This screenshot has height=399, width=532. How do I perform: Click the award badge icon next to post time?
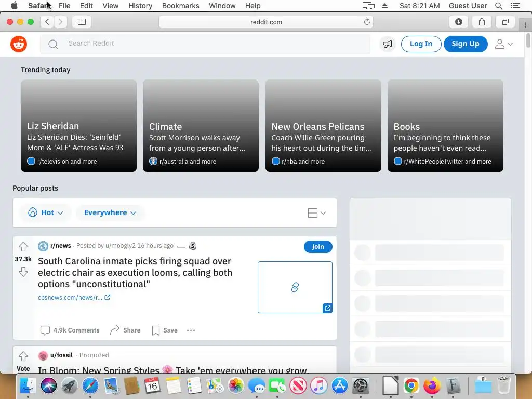(193, 246)
